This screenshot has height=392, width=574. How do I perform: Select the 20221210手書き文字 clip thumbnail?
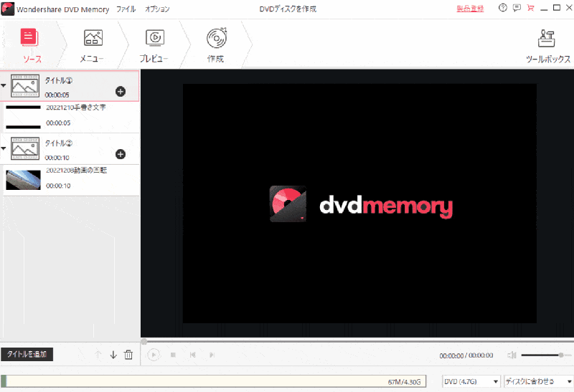point(23,117)
